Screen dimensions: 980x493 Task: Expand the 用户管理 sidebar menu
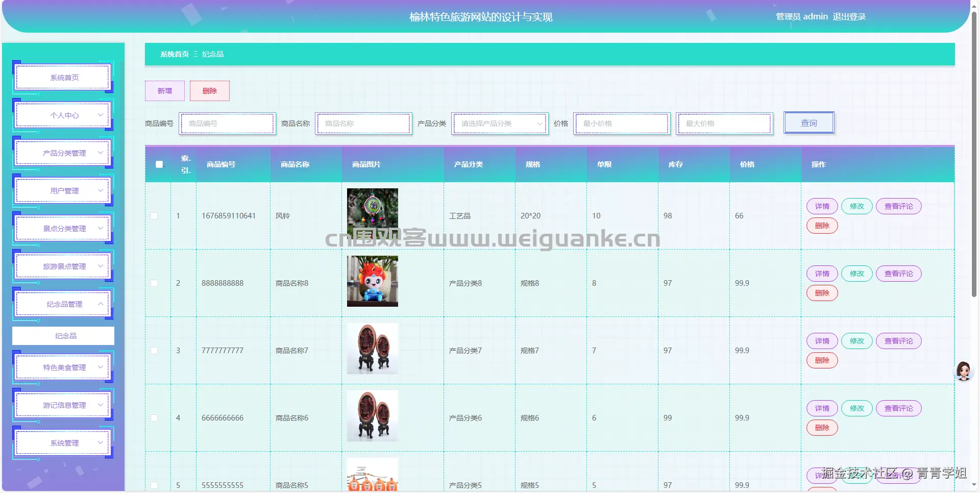pos(63,191)
